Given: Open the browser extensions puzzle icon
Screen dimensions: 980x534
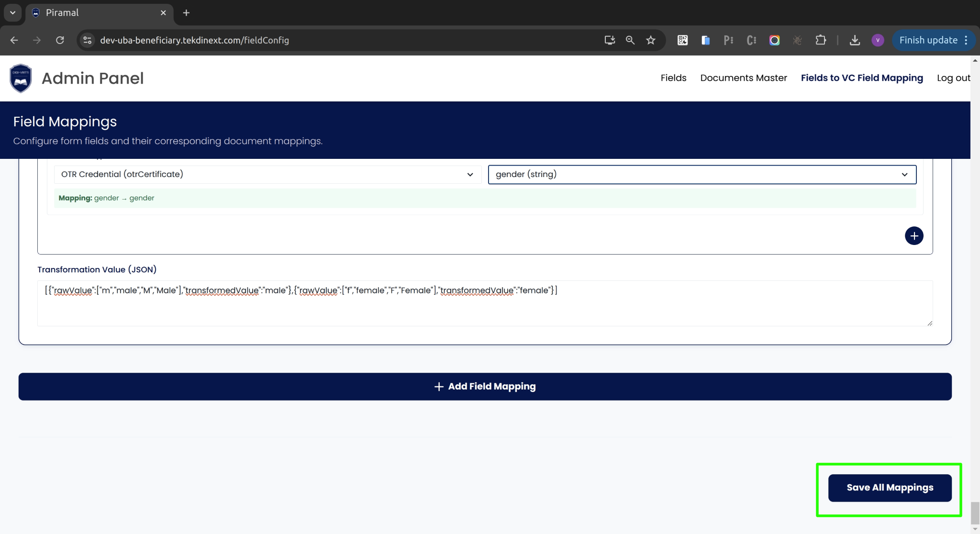Looking at the screenshot, I should point(821,40).
